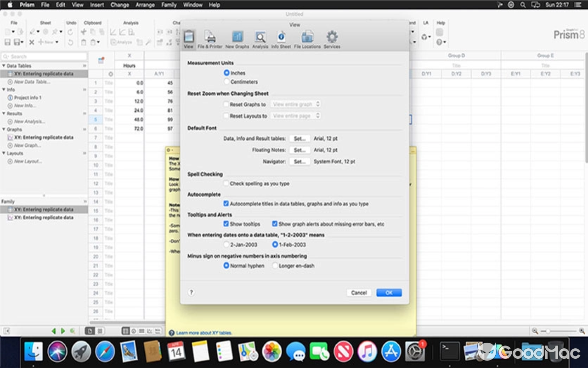Click Set for the Floating Notes font

point(300,150)
